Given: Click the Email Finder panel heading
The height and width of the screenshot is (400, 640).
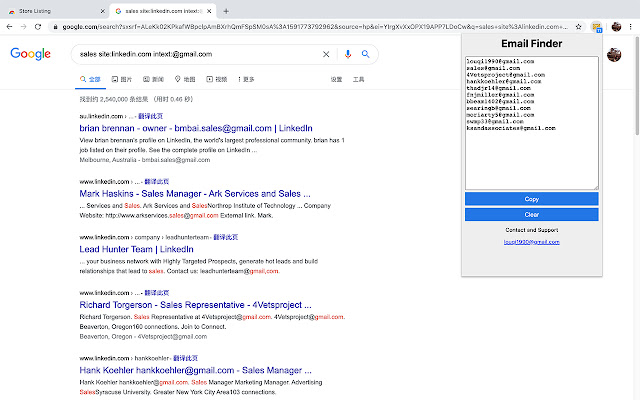Looking at the screenshot, I should [x=531, y=44].
